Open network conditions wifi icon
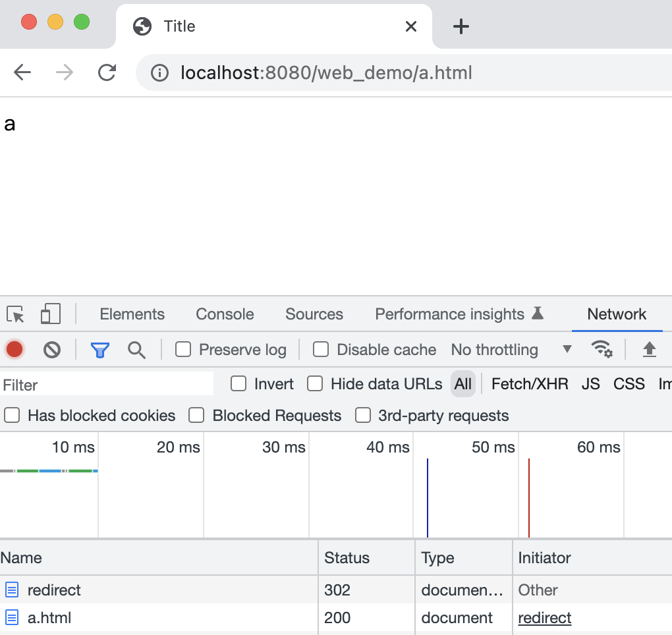 click(602, 349)
